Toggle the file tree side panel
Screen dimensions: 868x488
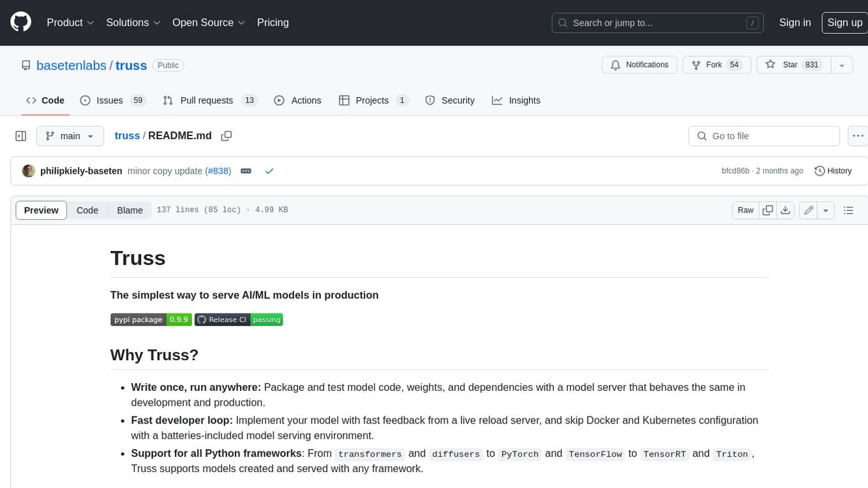[20, 136]
